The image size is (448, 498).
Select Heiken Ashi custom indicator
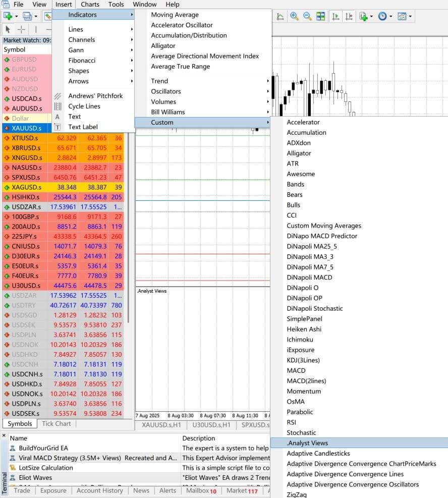pos(304,329)
